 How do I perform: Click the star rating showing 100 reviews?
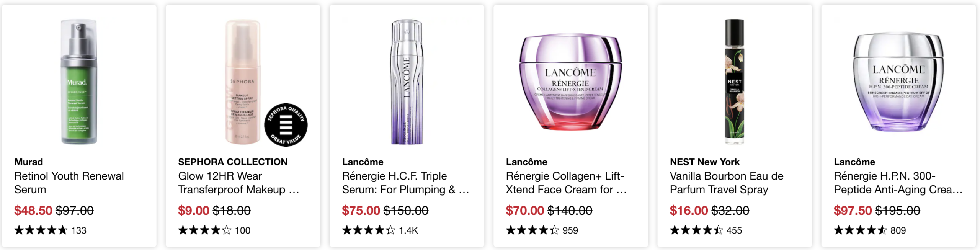[214, 230]
